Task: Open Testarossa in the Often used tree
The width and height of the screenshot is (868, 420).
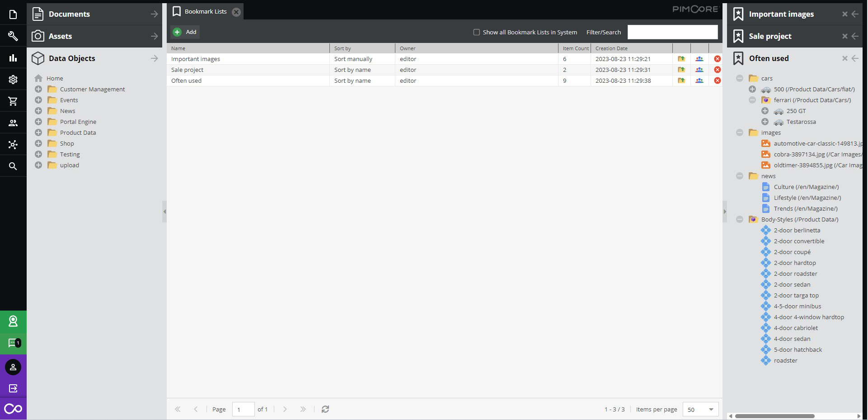Action: click(801, 122)
